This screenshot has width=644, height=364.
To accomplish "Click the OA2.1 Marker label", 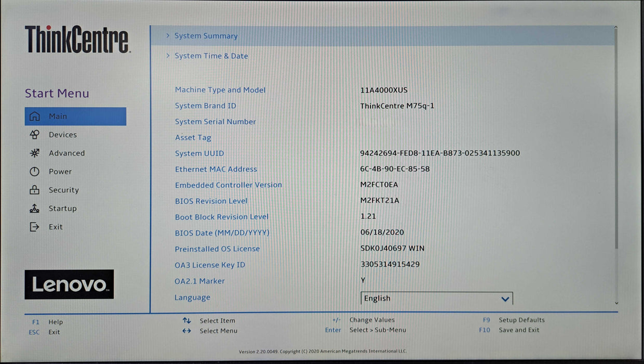I will [x=200, y=281].
